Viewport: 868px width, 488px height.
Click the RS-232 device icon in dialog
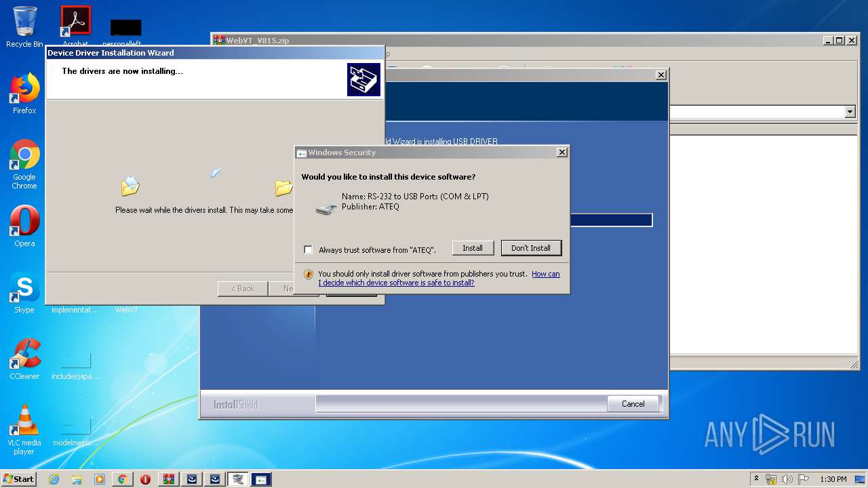326,209
